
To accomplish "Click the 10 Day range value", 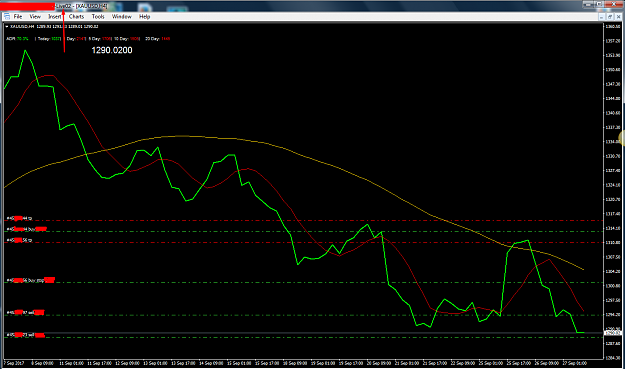I will point(135,39).
